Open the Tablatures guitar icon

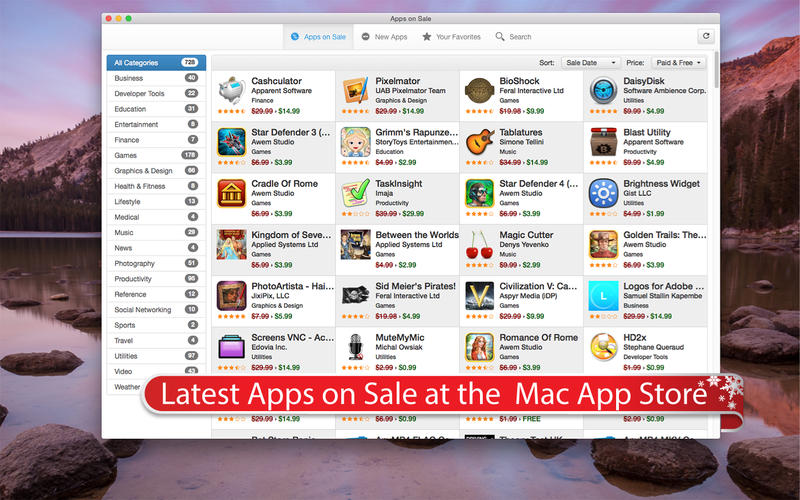click(479, 141)
